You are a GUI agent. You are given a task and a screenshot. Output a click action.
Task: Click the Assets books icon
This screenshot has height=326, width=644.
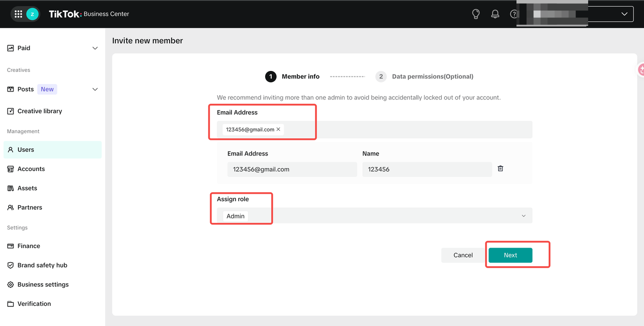(x=11, y=188)
